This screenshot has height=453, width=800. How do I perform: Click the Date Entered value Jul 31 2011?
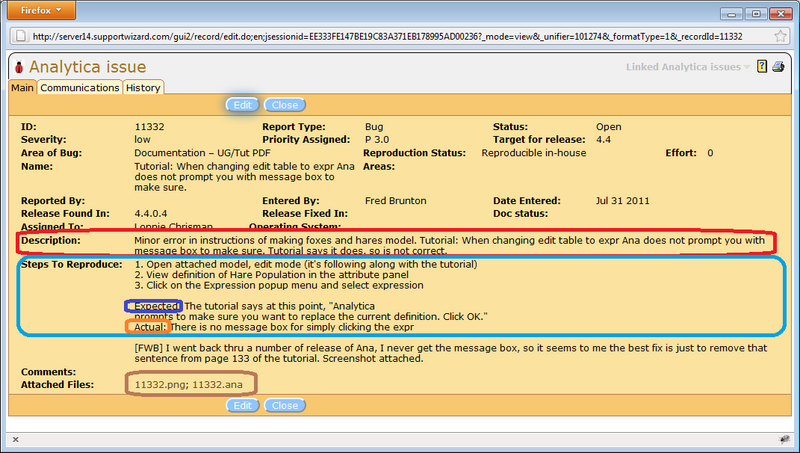[x=622, y=201]
